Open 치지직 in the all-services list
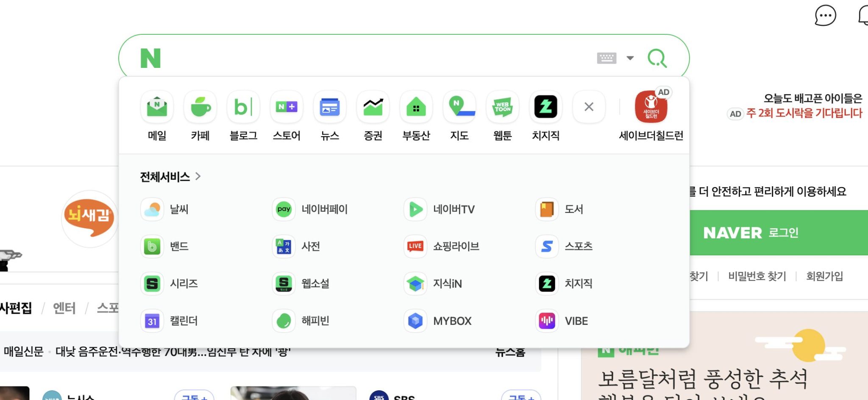Screen dimensions: 868x400 tap(564, 284)
